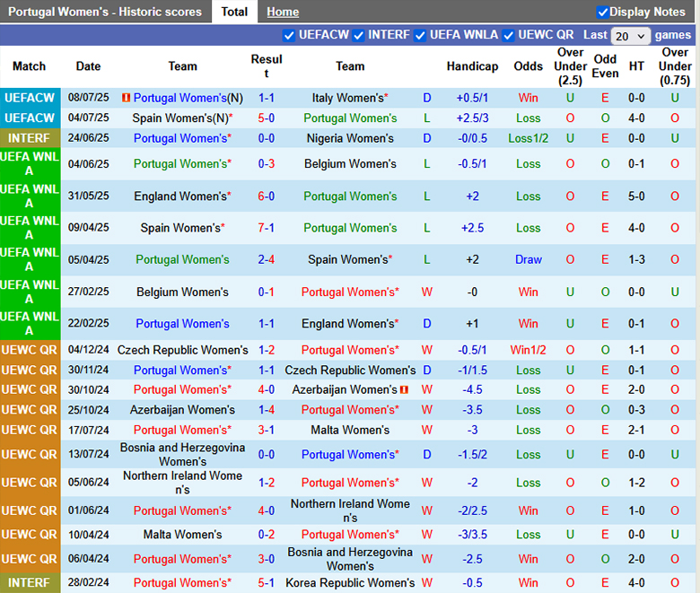Click HT score 5-0 on 31/05/25
Viewport: 700px width, 593px height.
coord(636,196)
